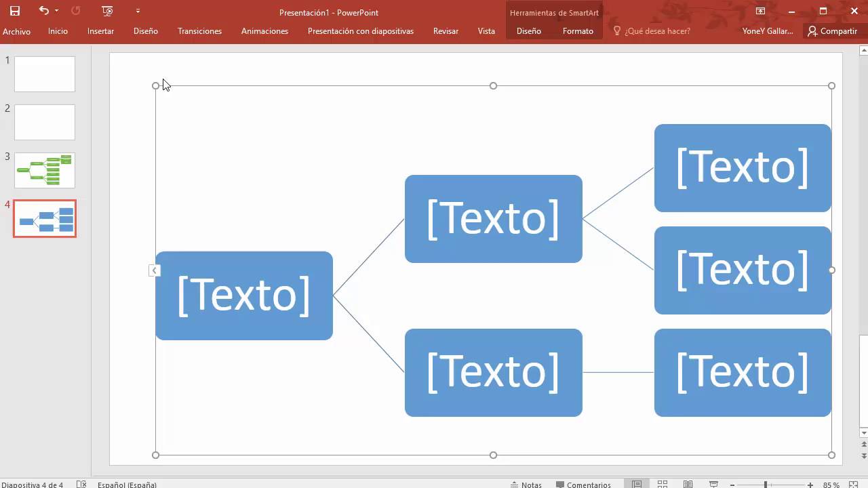Undo the last action
Image resolution: width=868 pixels, height=488 pixels.
44,11
